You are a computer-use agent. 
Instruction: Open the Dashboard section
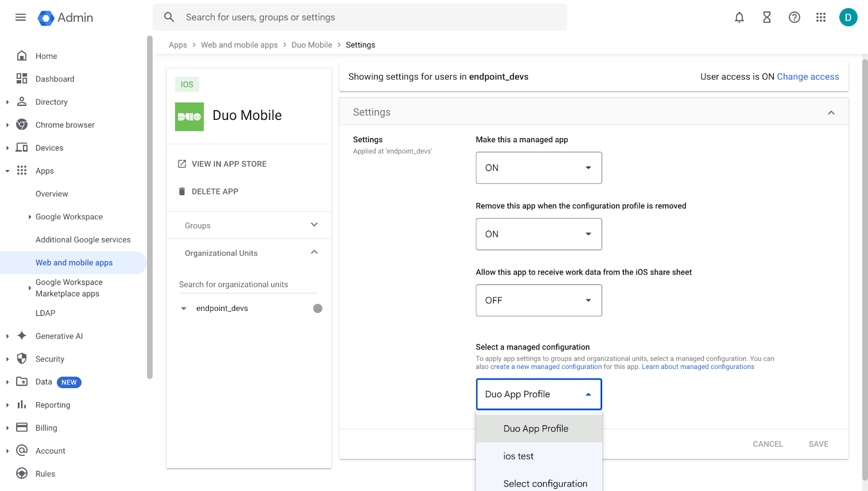point(55,79)
